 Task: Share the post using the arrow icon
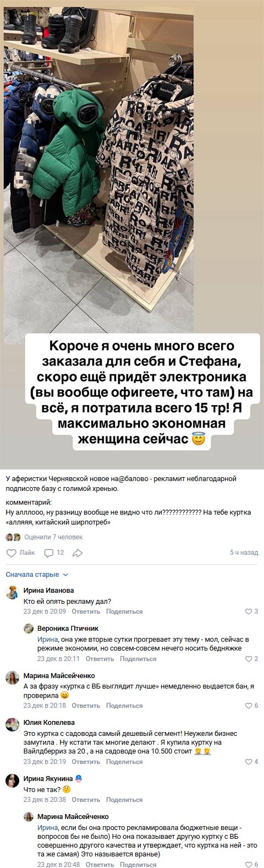78,553
